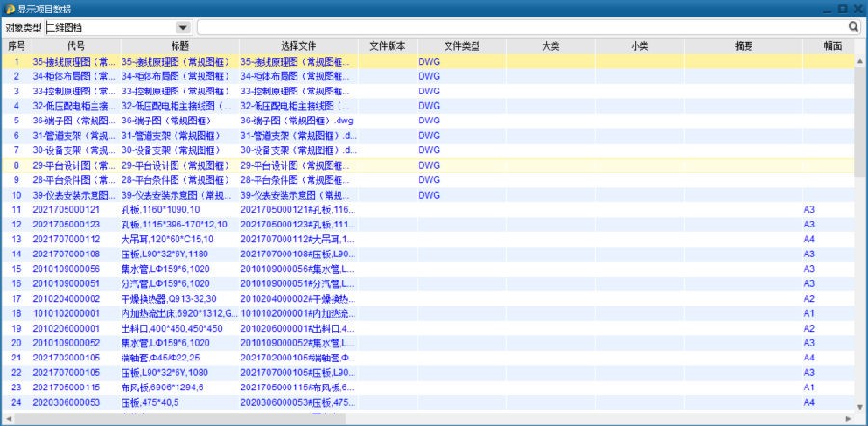Click inside the search text field
Screen dimensions: 868x426
tap(521, 28)
